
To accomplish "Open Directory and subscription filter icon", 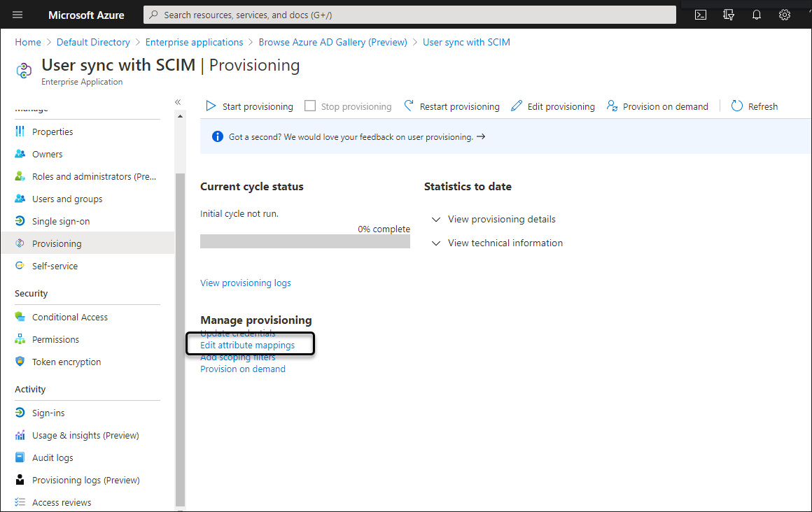I will [728, 15].
